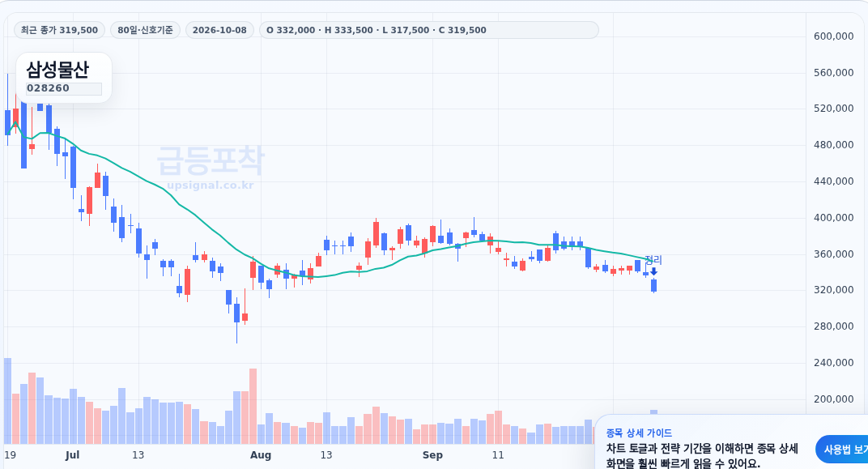Click the 2026-10-08 date chip
Image resolution: width=868 pixels, height=469 pixels.
click(219, 30)
